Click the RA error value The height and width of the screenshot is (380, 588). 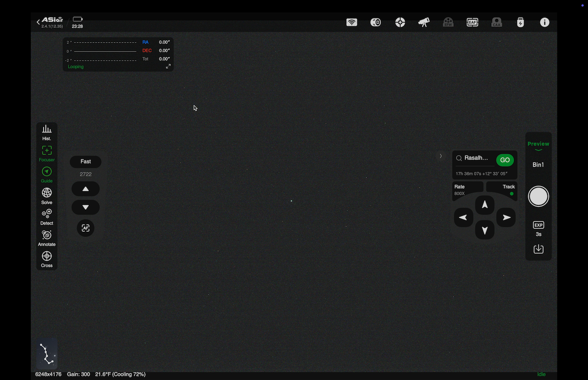(x=164, y=42)
